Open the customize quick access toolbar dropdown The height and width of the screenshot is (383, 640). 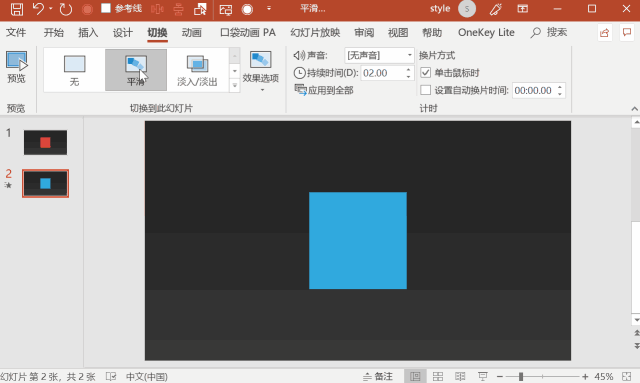coord(269,8)
